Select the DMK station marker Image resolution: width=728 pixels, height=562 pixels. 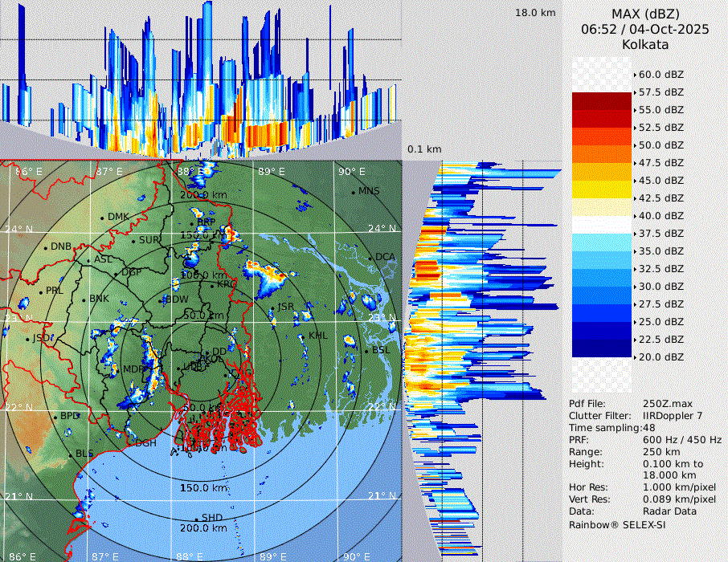pyautogui.click(x=103, y=218)
